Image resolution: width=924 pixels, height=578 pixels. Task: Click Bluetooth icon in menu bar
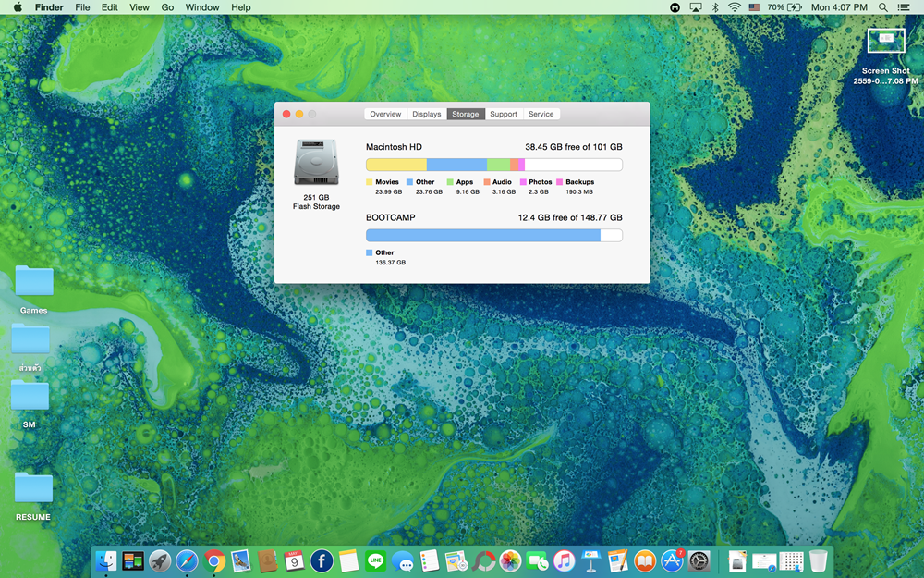pyautogui.click(x=715, y=7)
